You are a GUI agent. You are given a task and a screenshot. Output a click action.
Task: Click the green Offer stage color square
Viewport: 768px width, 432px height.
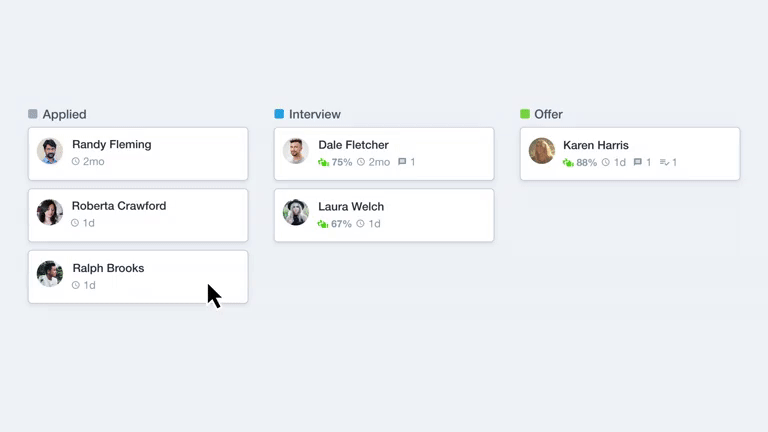[x=525, y=114]
